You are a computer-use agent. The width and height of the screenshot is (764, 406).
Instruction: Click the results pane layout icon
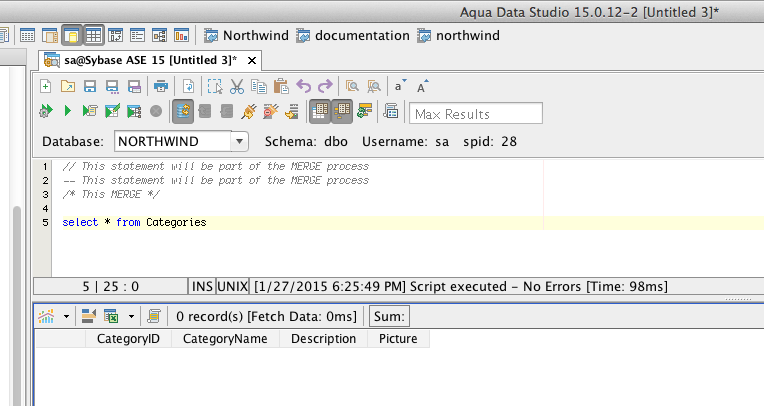[88, 316]
